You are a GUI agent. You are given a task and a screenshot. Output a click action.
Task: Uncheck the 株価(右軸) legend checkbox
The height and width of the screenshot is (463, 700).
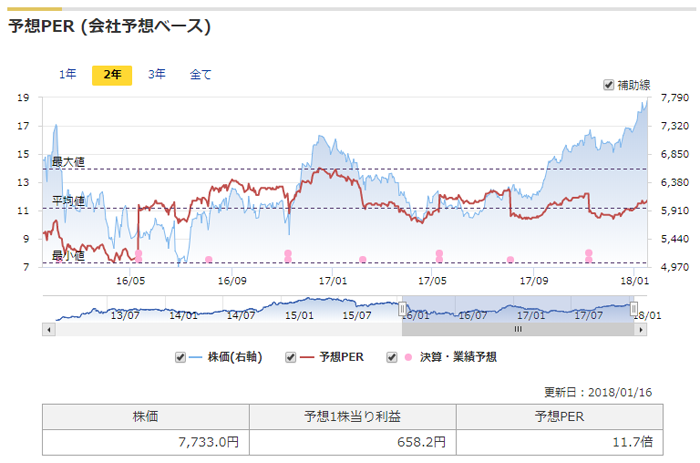point(180,357)
